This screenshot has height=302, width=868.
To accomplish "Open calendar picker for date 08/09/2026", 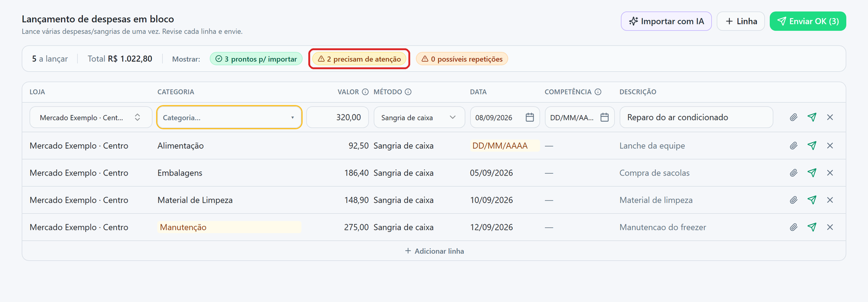I will coord(530,117).
